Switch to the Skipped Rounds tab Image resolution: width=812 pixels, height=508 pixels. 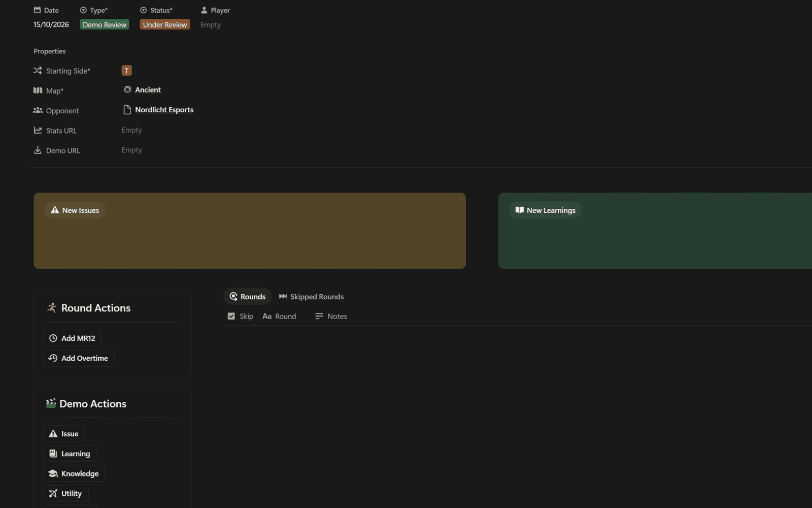tap(311, 297)
